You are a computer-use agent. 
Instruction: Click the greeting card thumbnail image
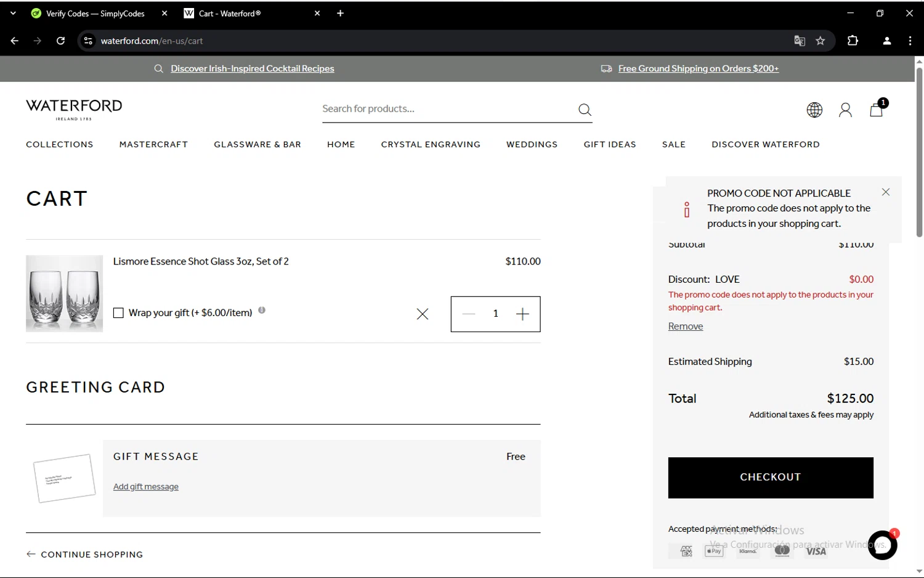[x=64, y=478]
